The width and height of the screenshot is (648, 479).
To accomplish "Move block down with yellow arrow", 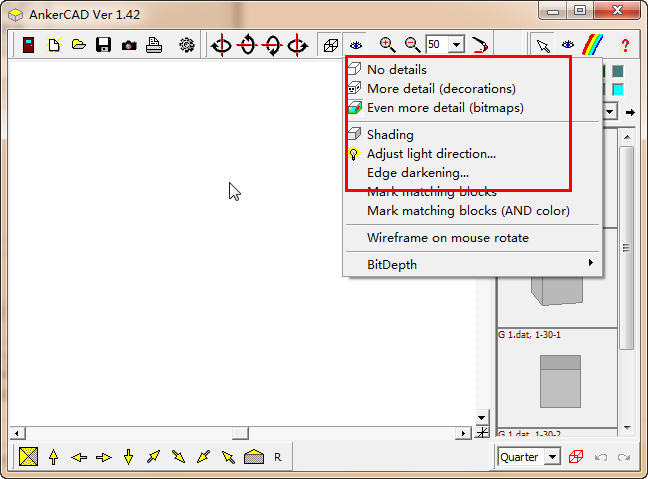I will click(x=129, y=457).
